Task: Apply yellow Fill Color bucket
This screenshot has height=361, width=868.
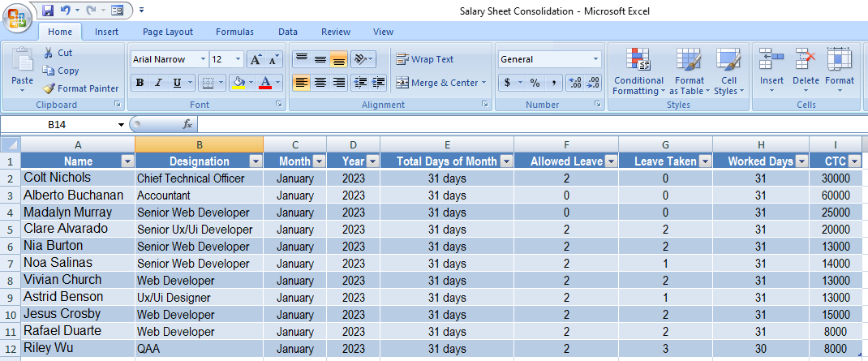Action: [x=238, y=83]
